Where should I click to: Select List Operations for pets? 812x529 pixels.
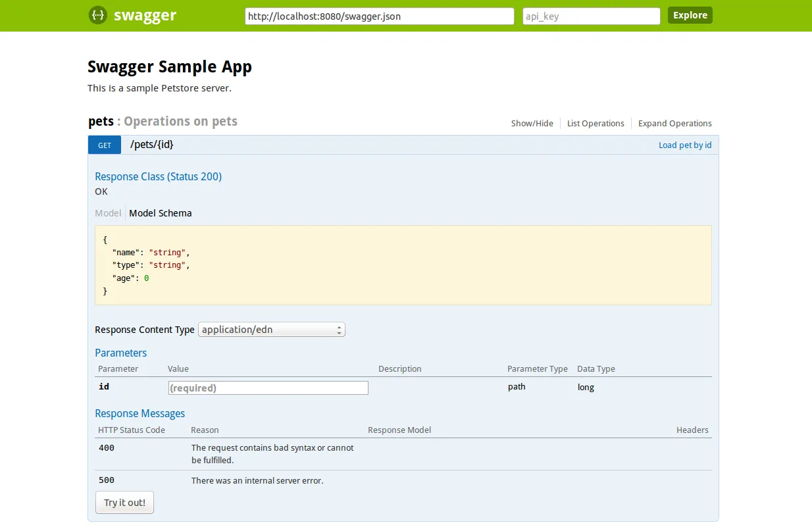click(x=595, y=124)
